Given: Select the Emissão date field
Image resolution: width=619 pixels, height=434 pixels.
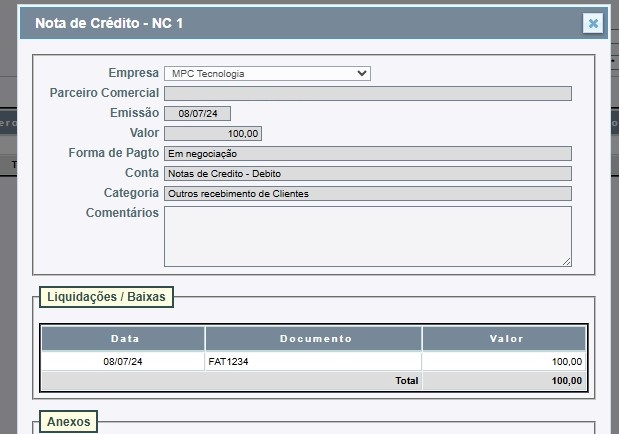Looking at the screenshot, I should click(197, 113).
